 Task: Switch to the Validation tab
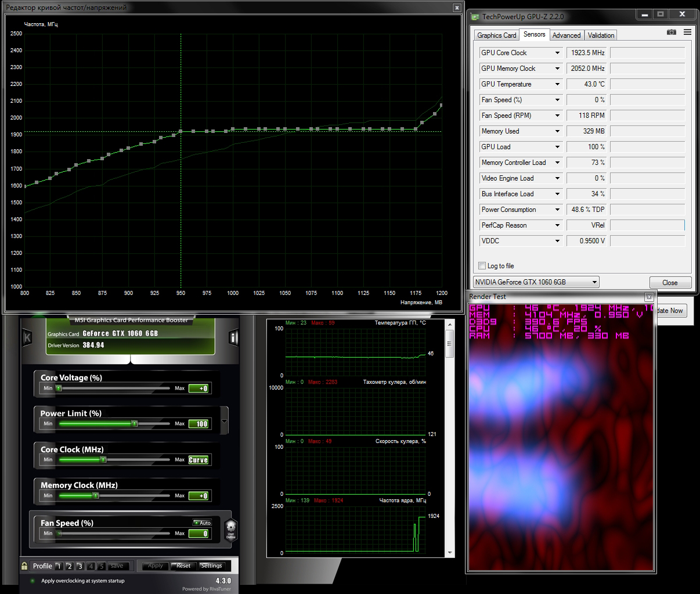tap(601, 35)
